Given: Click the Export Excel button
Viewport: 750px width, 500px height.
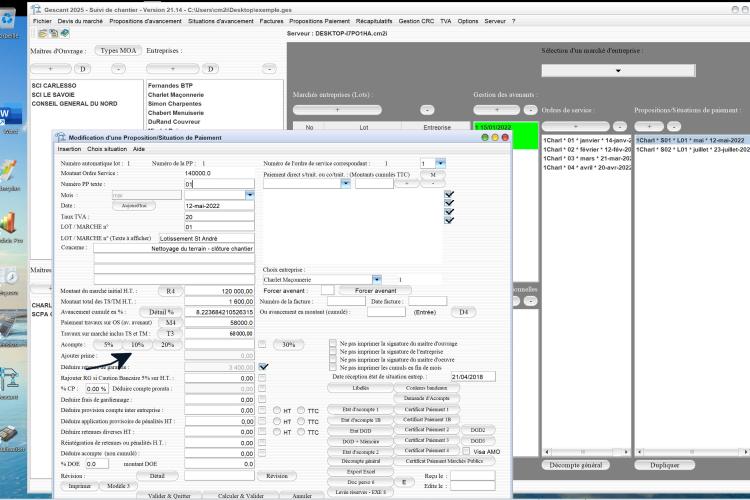Looking at the screenshot, I should point(360,471).
